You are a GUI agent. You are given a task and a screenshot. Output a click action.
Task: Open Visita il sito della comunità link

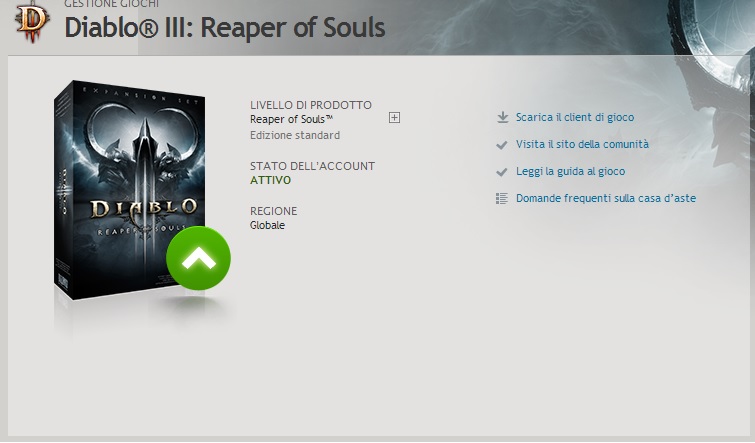point(582,144)
